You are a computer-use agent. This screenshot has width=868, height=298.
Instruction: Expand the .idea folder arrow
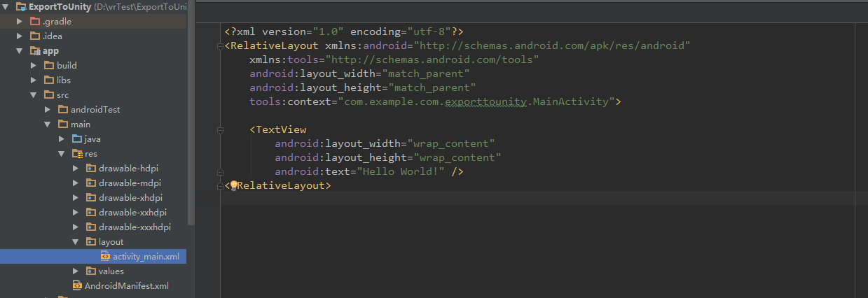[20, 36]
